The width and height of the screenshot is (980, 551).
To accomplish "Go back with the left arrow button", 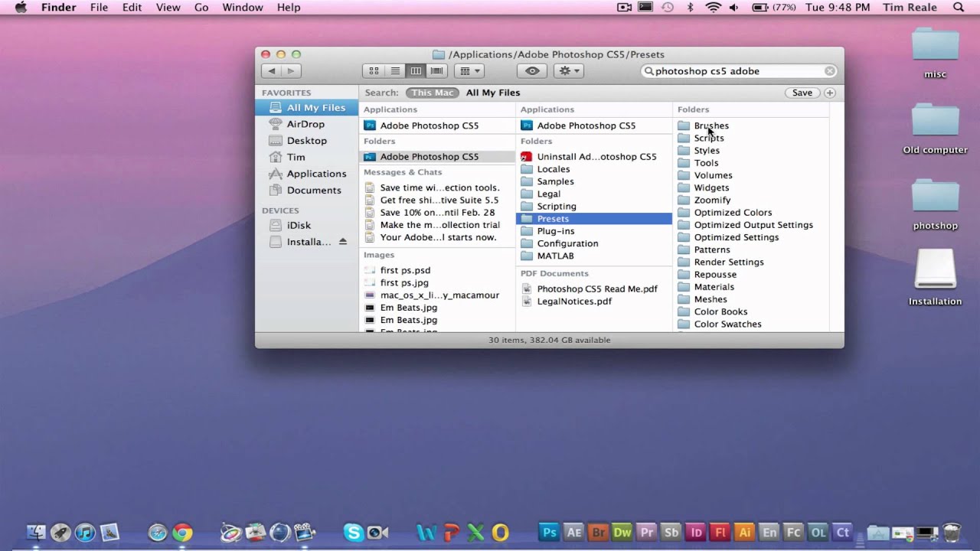I will (x=271, y=70).
